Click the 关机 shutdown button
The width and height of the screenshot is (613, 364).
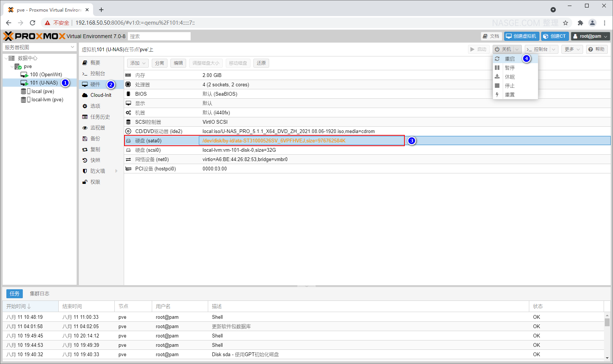tap(503, 49)
